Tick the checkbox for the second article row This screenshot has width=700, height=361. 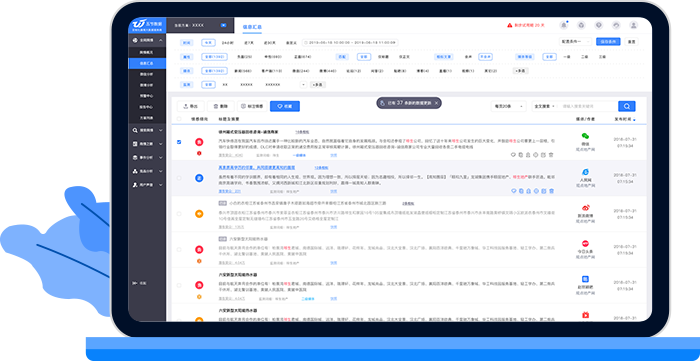179,178
